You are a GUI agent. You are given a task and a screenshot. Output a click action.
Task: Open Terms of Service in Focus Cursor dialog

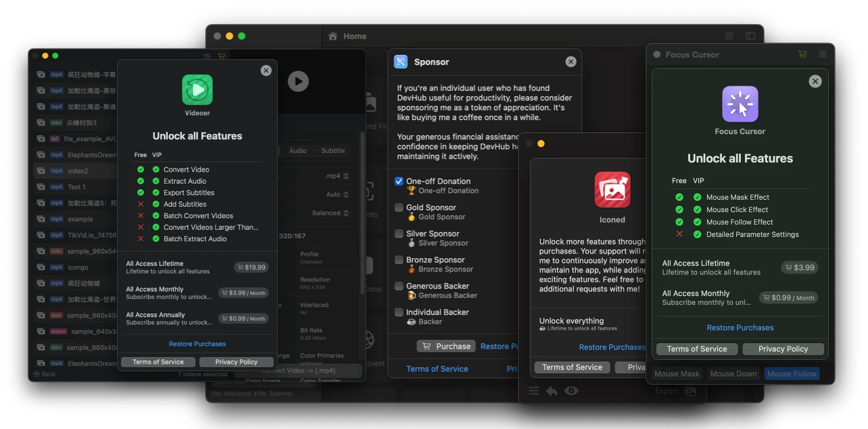point(697,349)
